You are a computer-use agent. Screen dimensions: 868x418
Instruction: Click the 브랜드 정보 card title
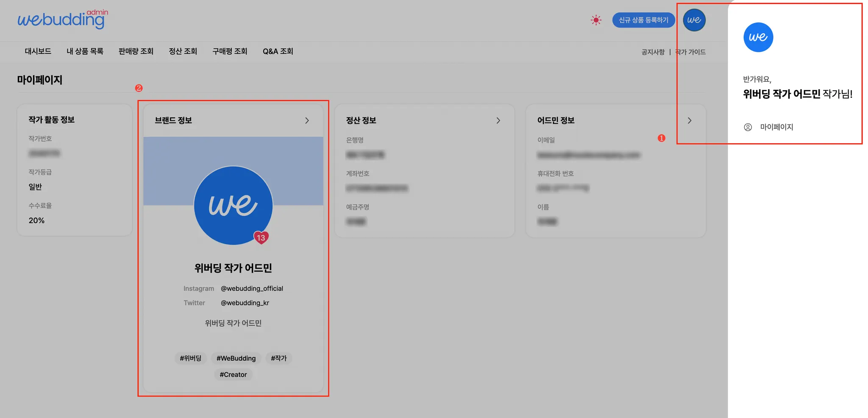tap(173, 120)
